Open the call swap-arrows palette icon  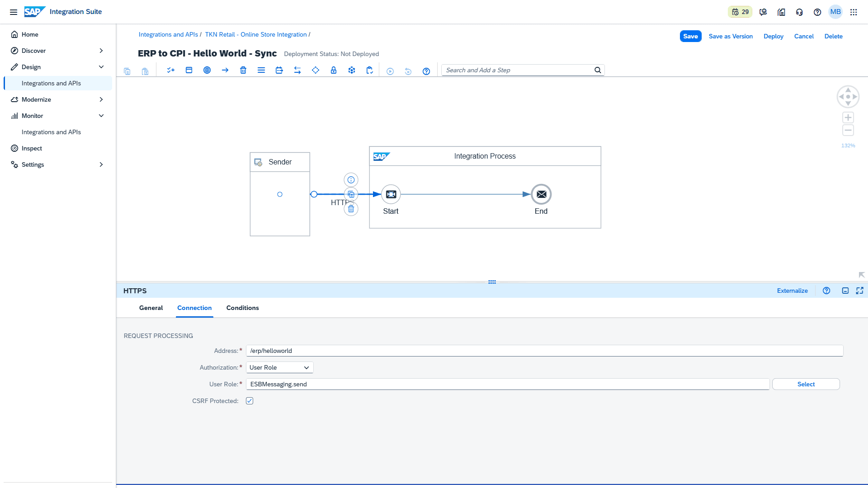pos(297,70)
